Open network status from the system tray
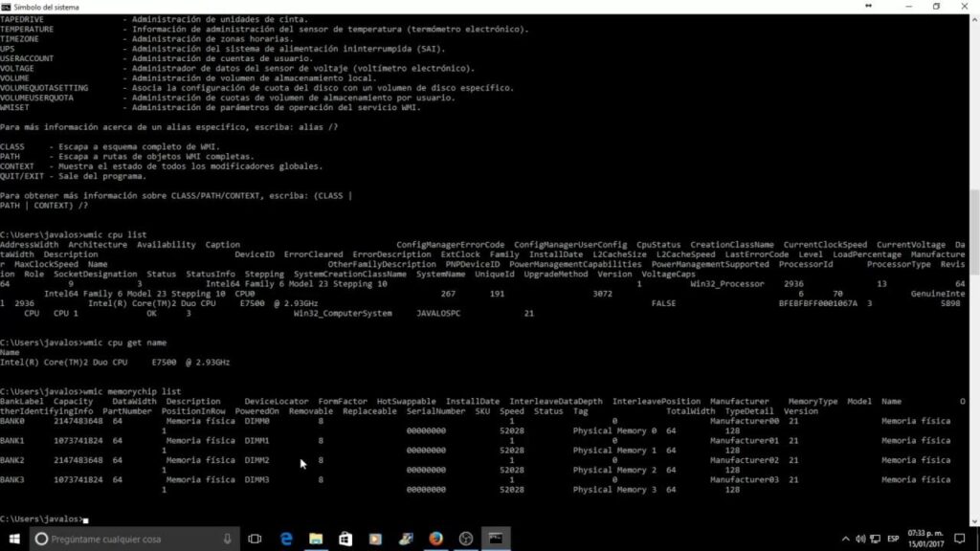This screenshot has height=551, width=980. pos(878,539)
